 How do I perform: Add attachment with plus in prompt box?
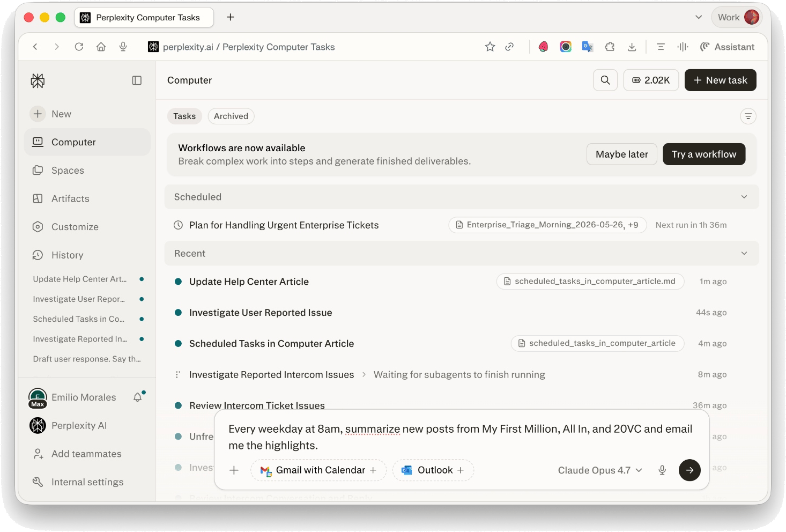pyautogui.click(x=234, y=470)
